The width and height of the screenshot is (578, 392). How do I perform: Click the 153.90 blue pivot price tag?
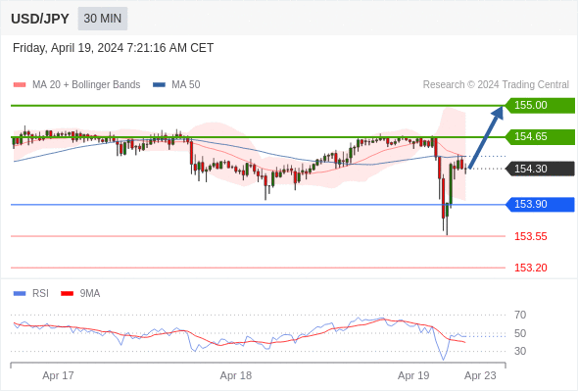[x=540, y=204]
